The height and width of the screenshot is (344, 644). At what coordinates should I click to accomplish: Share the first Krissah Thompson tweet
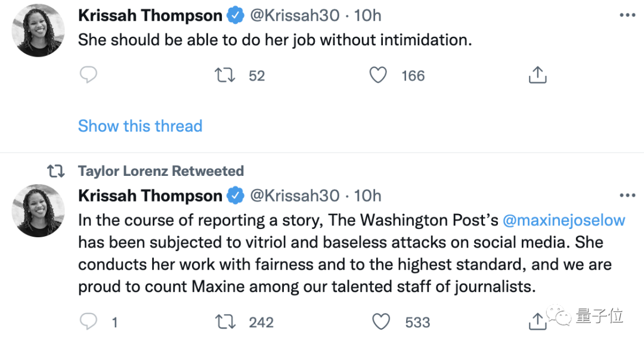[x=537, y=75]
